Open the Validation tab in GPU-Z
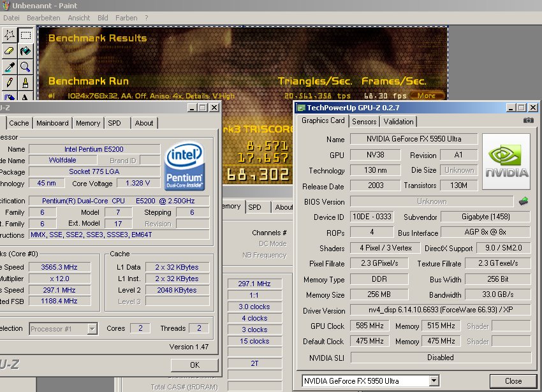 click(x=399, y=122)
